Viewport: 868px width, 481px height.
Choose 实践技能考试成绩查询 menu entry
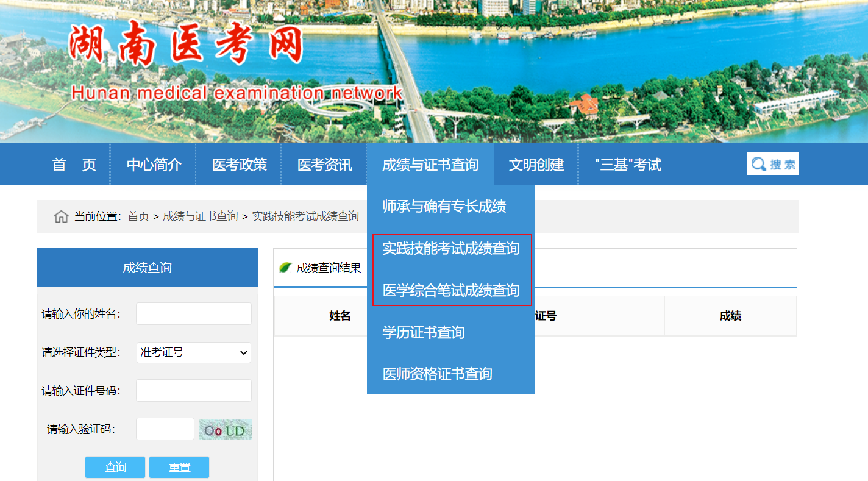coord(450,249)
